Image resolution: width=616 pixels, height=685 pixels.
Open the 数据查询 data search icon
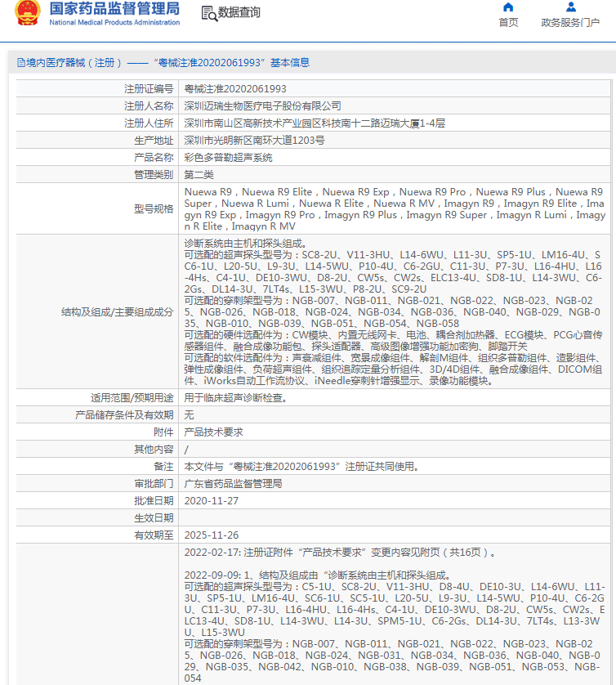pyautogui.click(x=209, y=14)
